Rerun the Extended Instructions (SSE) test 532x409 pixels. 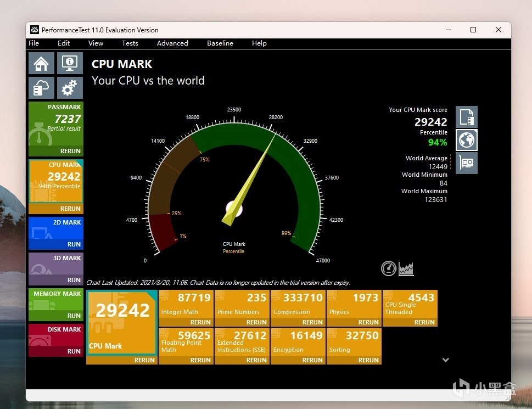[256, 360]
